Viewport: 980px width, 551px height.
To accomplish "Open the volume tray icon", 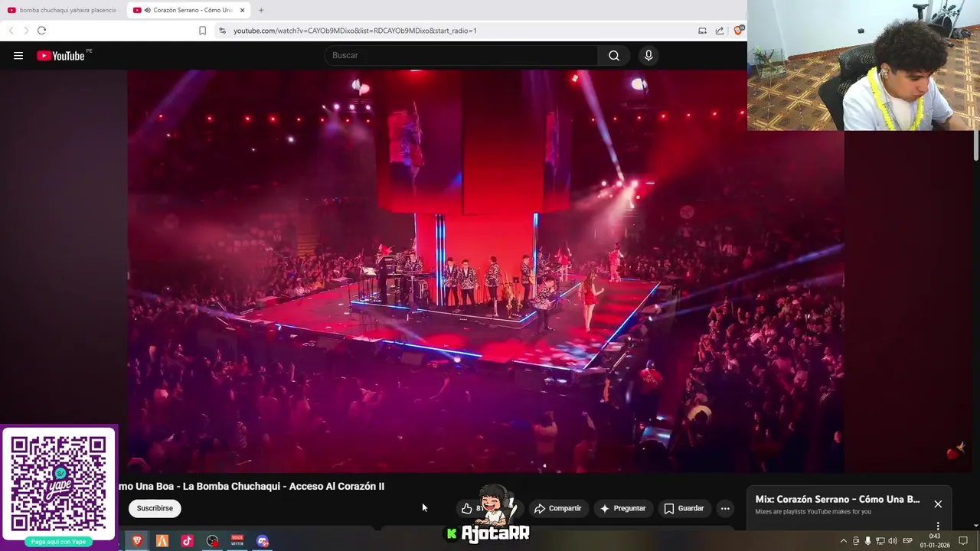I will click(x=892, y=541).
